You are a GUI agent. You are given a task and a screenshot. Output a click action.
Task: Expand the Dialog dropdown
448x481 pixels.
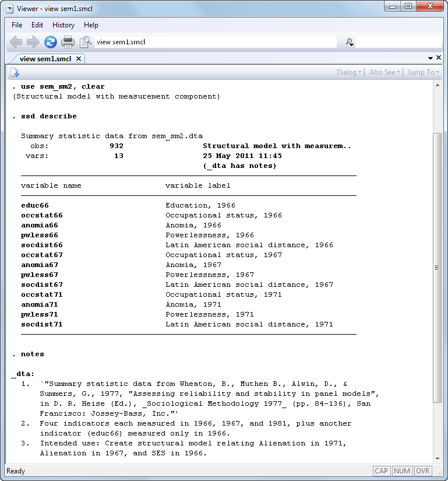349,72
